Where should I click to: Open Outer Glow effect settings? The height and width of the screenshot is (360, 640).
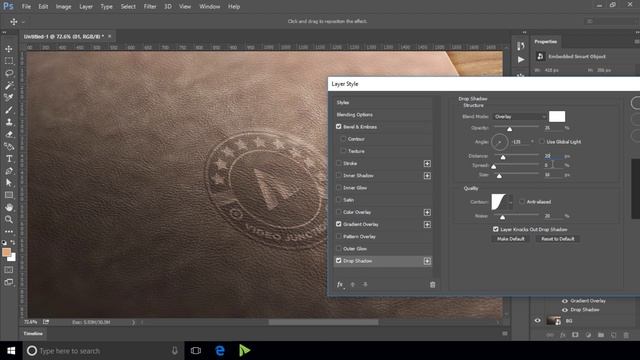[x=355, y=249]
